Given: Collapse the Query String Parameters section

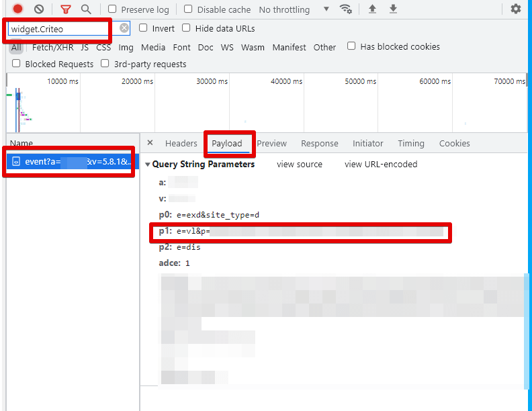Looking at the screenshot, I should pos(148,165).
